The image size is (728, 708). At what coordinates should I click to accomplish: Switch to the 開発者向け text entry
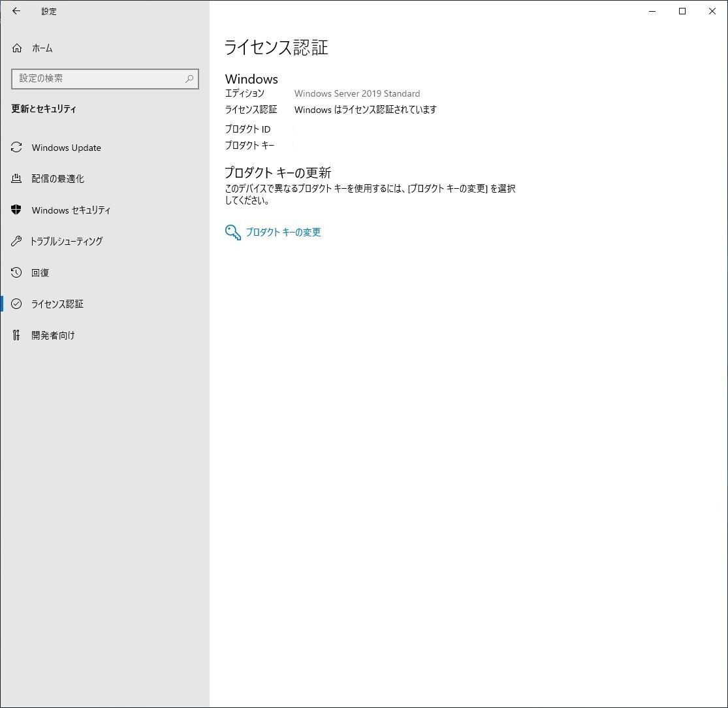53,336
